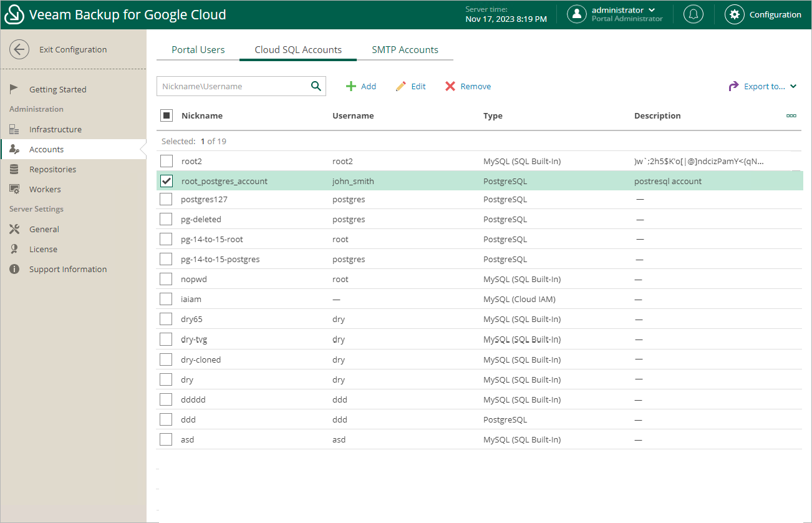The width and height of the screenshot is (812, 523).
Task: Click the red X Remove icon
Action: coord(450,86)
